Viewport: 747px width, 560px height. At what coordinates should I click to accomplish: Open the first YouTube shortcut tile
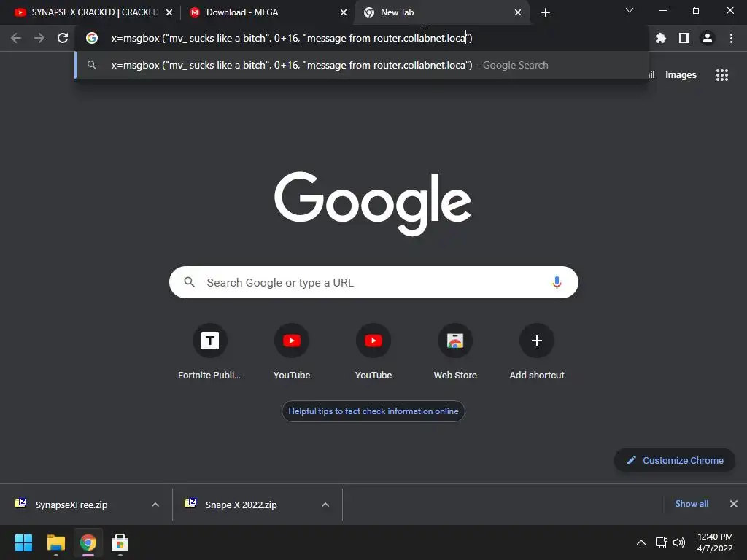pos(292,352)
